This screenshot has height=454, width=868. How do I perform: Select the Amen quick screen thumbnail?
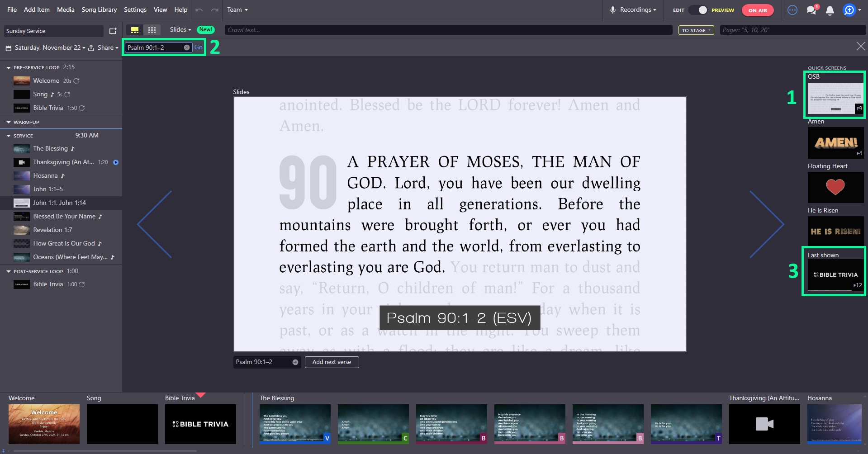(835, 142)
